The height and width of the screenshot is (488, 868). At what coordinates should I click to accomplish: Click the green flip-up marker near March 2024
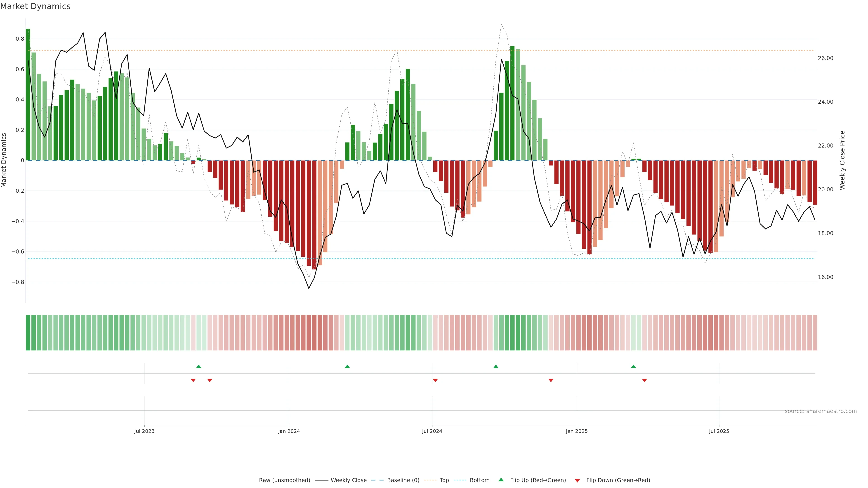click(x=347, y=366)
